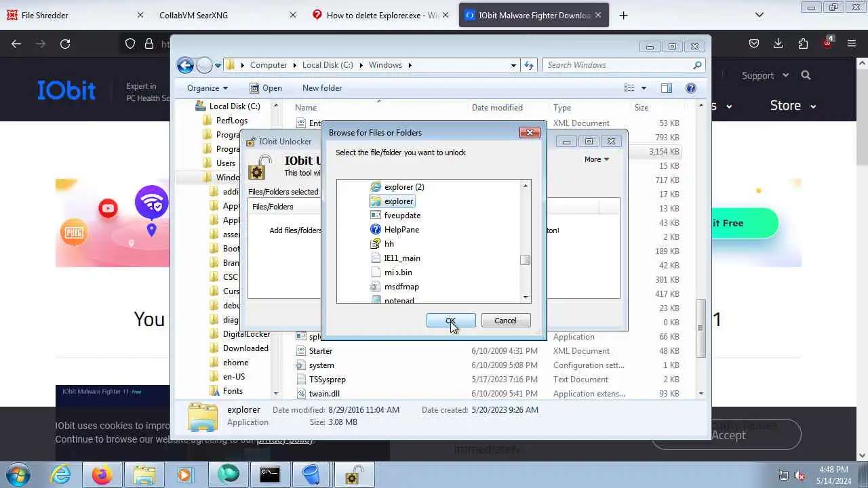The image size is (868, 488).
Task: Open Command Prompt from the taskbar
Action: coord(270,474)
